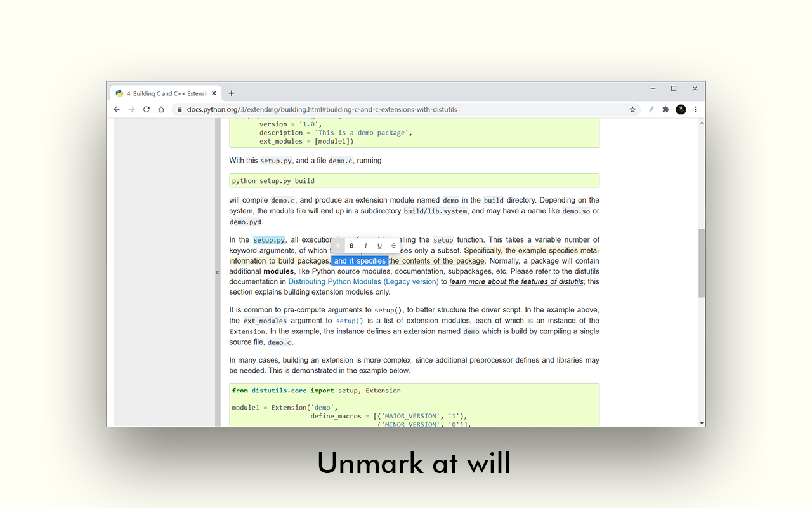Open a new tab with the plus button

[x=232, y=93]
